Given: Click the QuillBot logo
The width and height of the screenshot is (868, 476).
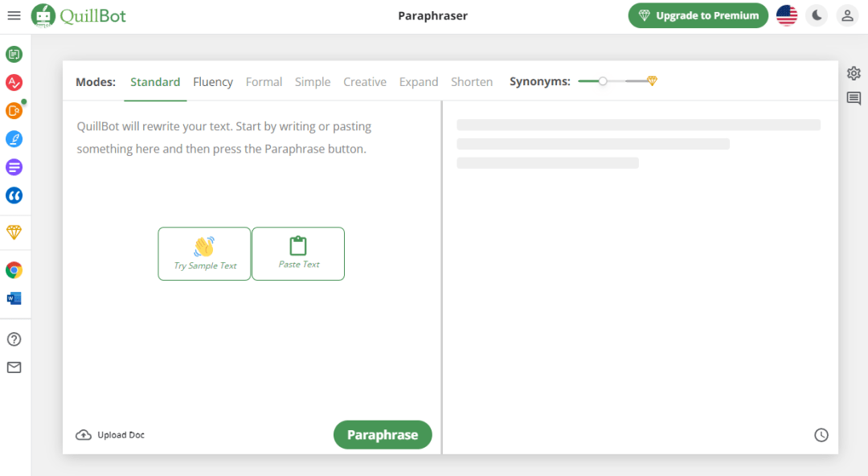Looking at the screenshot, I should point(79,15).
